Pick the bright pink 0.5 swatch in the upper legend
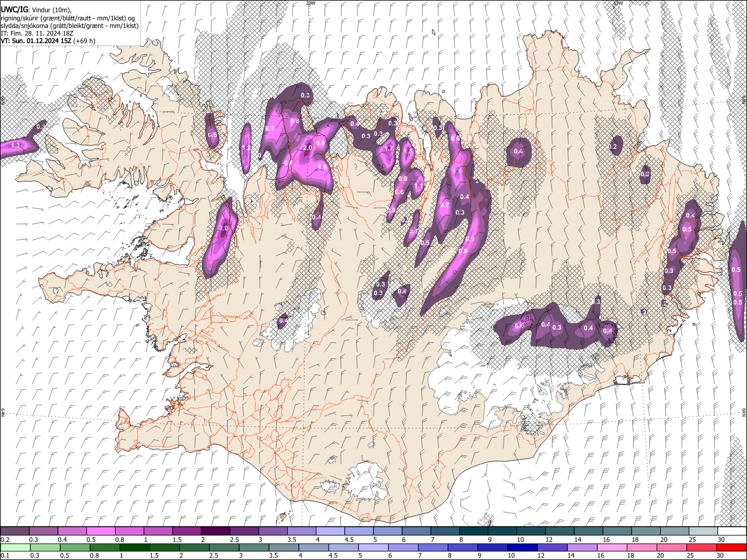The height and width of the screenshot is (560, 747). pyautogui.click(x=101, y=531)
